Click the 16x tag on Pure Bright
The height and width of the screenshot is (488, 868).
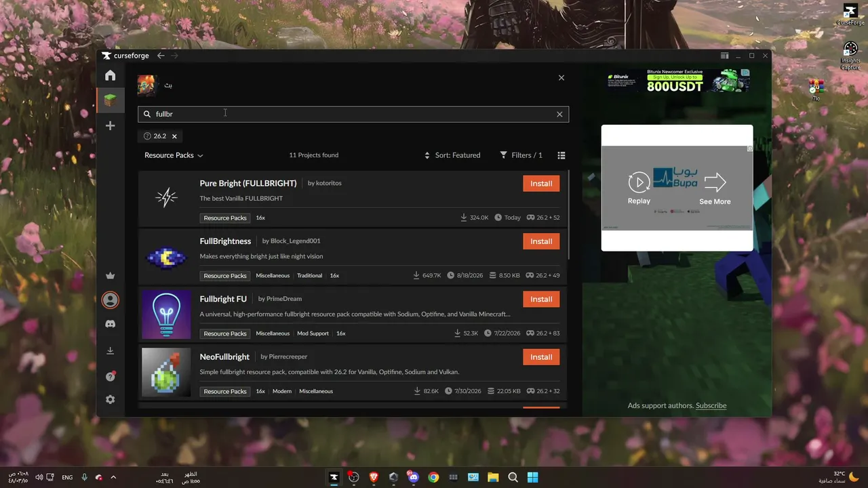(260, 218)
